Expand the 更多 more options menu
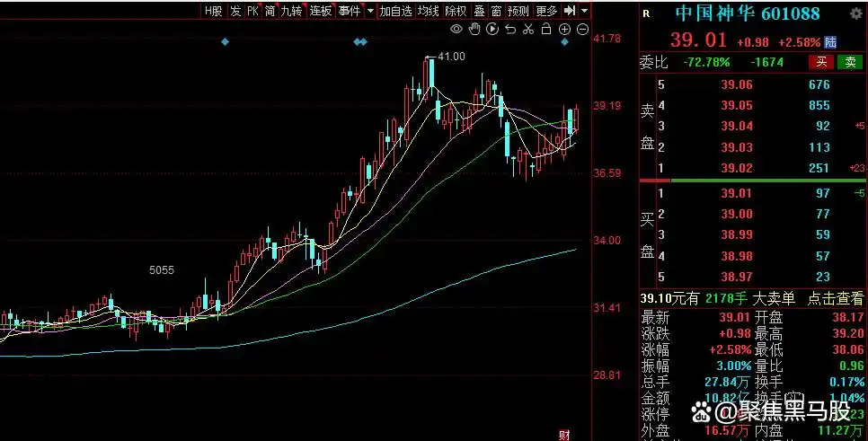The image size is (868, 441). click(546, 11)
